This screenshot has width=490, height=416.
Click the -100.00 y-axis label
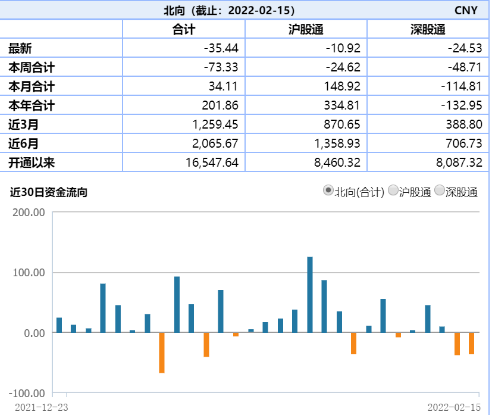[x=27, y=393]
